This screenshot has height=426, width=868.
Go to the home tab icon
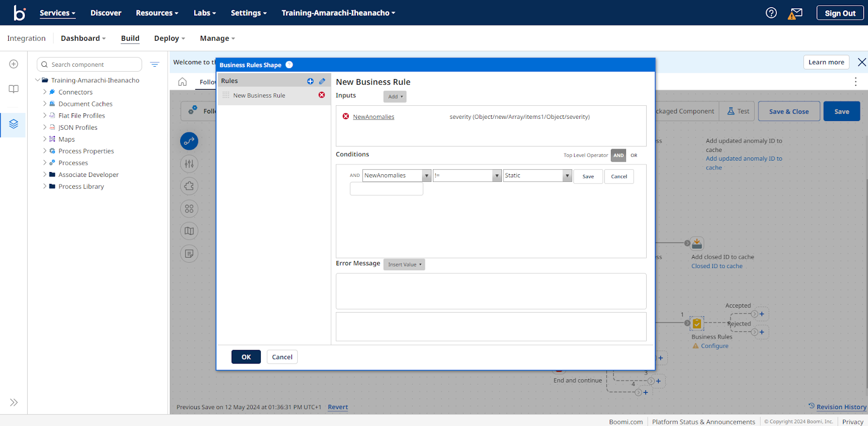182,82
